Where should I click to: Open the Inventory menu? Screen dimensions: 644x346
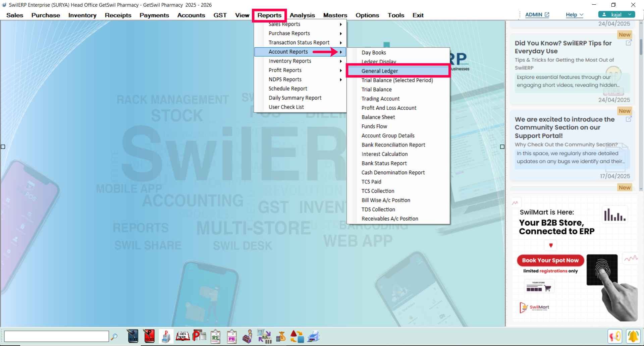[82, 15]
